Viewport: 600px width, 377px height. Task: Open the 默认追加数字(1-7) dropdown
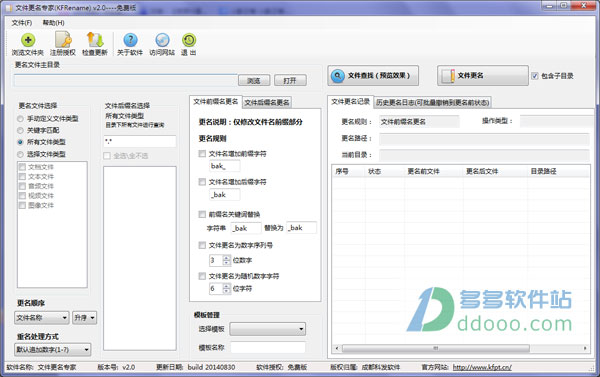click(x=53, y=349)
